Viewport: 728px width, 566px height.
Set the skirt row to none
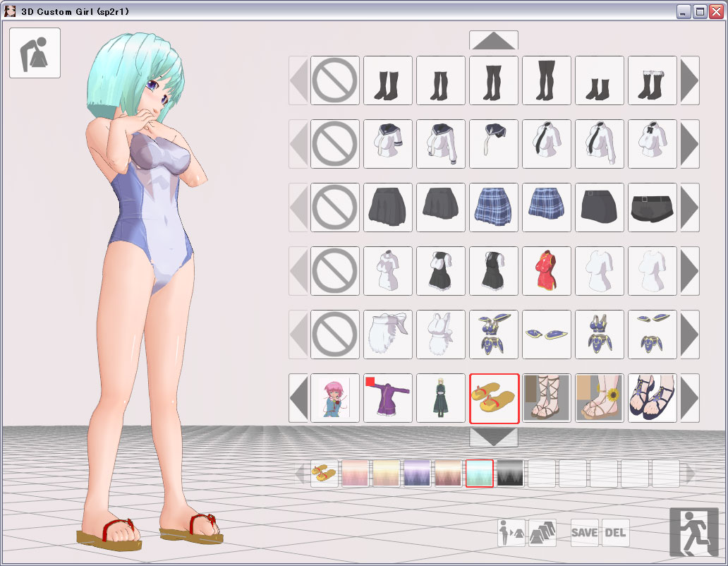point(335,207)
